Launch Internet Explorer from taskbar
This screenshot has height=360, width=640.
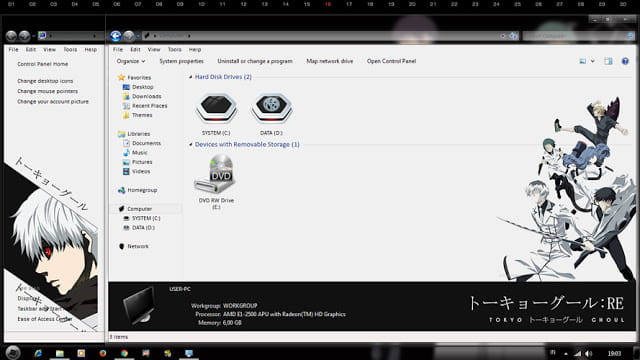[x=38, y=353]
